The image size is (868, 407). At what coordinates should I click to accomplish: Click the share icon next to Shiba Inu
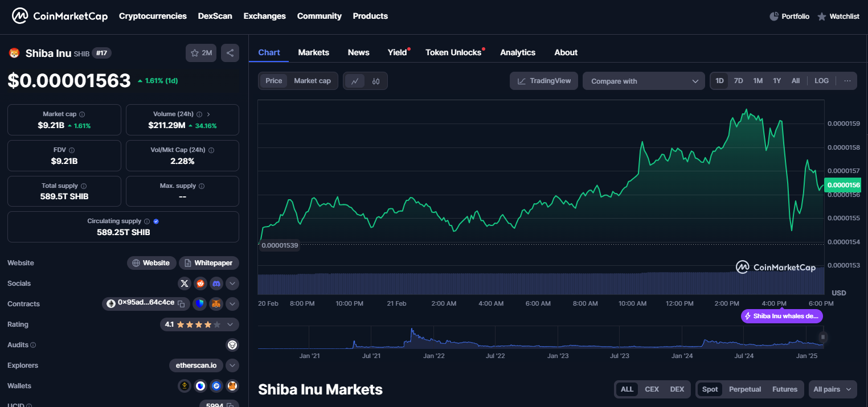point(230,53)
